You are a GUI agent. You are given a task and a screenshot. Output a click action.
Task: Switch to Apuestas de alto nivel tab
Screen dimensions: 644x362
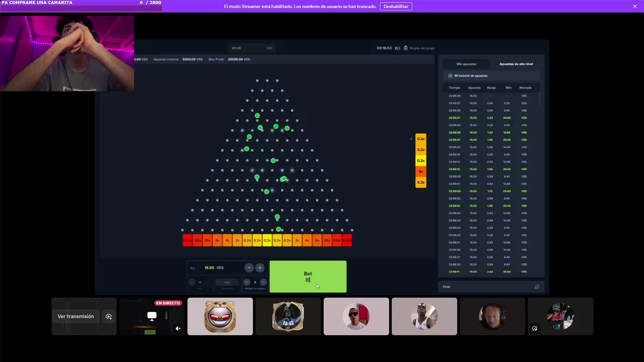point(516,64)
